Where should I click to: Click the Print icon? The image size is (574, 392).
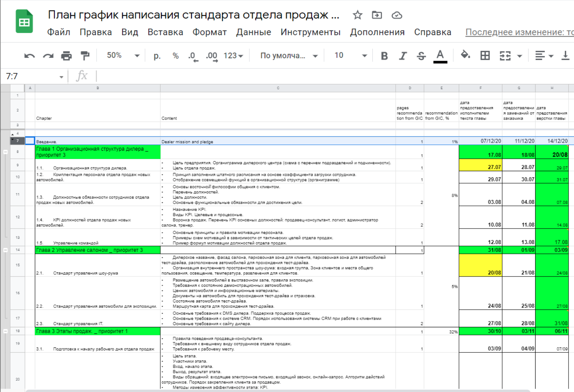click(66, 56)
